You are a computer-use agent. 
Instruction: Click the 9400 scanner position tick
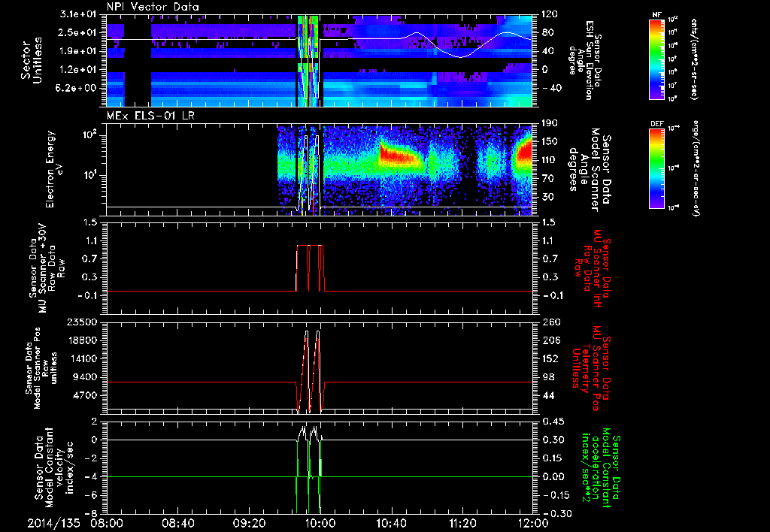pos(84,377)
